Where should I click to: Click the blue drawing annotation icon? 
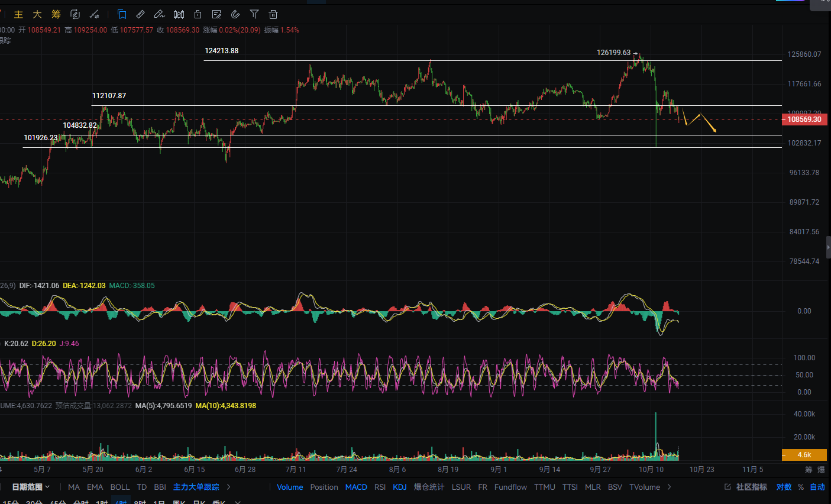[122, 14]
